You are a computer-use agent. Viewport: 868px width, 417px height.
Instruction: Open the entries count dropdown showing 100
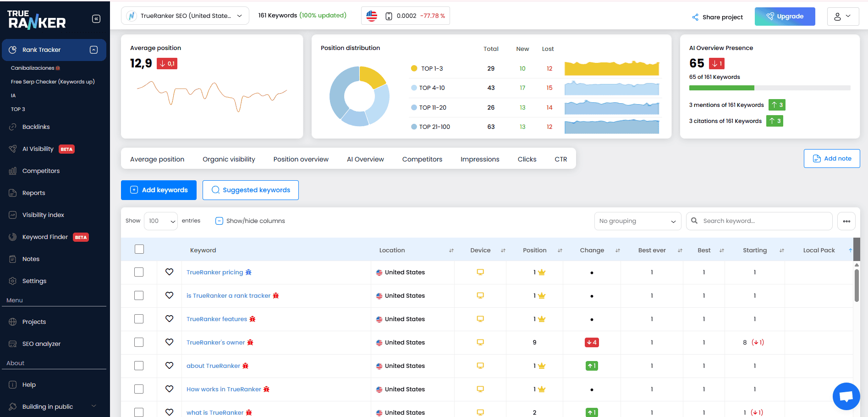(x=160, y=221)
